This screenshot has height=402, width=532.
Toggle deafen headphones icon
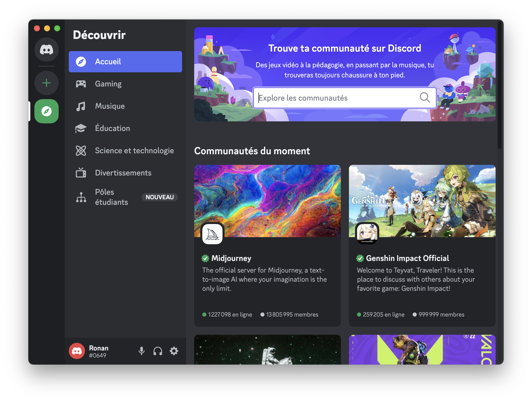tap(158, 351)
